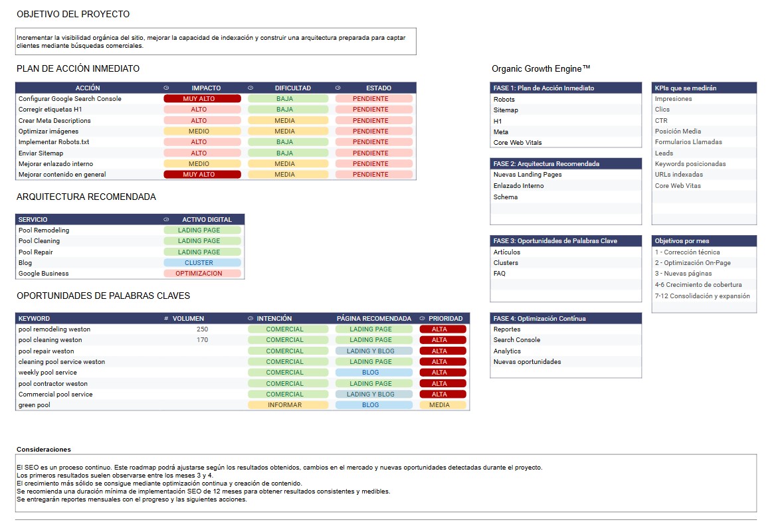Viewport: 782px width, 532px height.
Task: Select the PÁGINA RECOMENDADA column header
Action: [374, 319]
